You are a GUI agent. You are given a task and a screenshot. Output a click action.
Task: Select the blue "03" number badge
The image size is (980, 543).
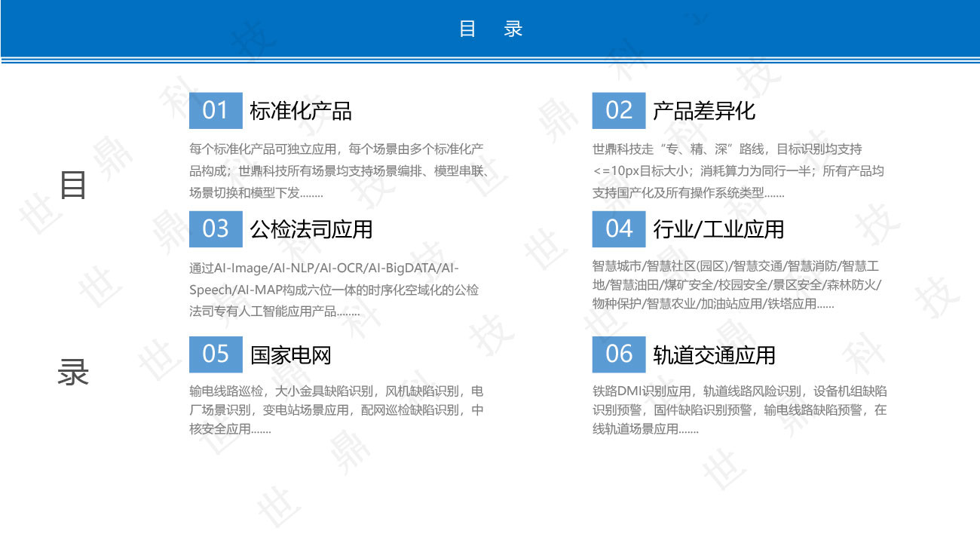coord(216,229)
